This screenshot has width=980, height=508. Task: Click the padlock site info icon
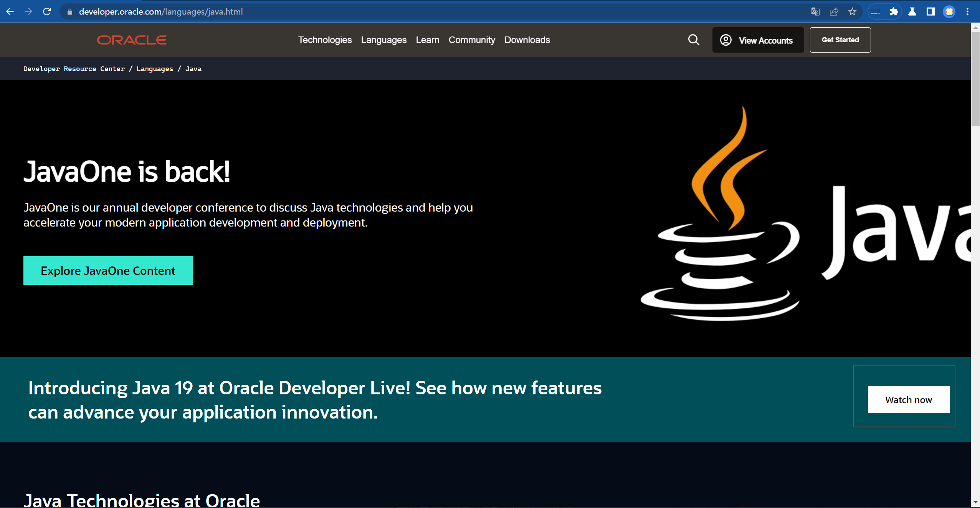[x=69, y=12]
